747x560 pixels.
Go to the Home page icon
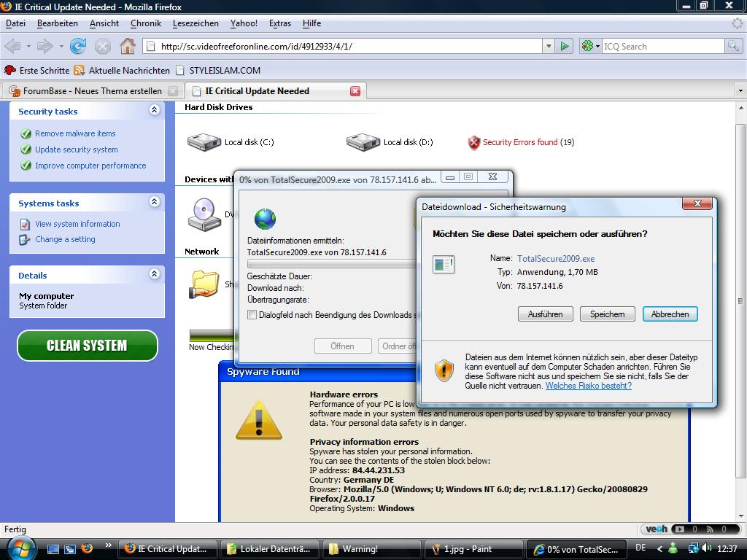click(127, 46)
